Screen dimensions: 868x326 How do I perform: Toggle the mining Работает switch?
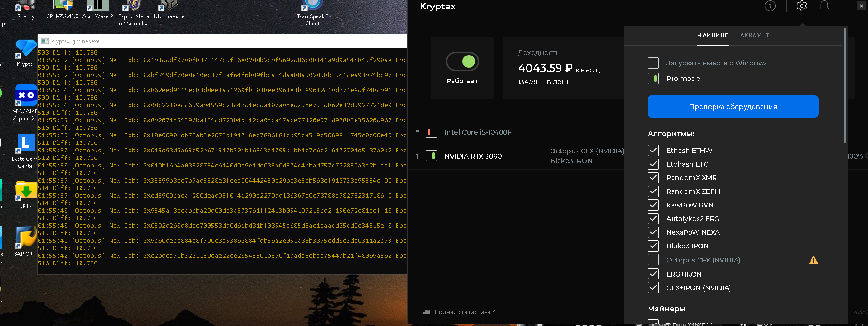pos(462,61)
